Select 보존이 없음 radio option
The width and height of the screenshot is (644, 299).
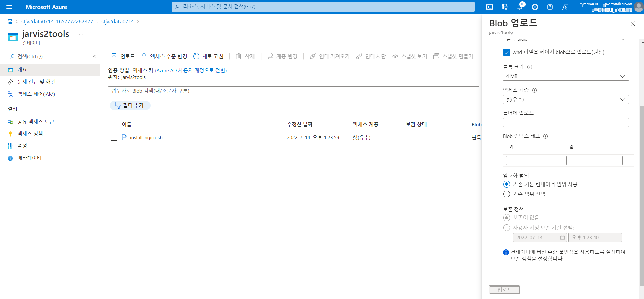[x=507, y=218]
